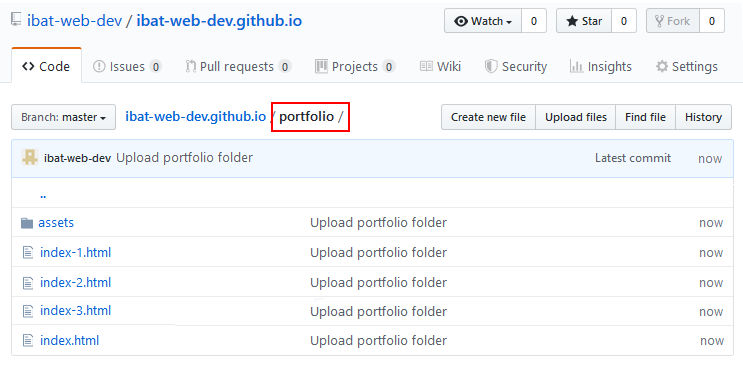Image resolution: width=743 pixels, height=368 pixels.
Task: Open the commit message in the index-1.html row
Action: (378, 253)
